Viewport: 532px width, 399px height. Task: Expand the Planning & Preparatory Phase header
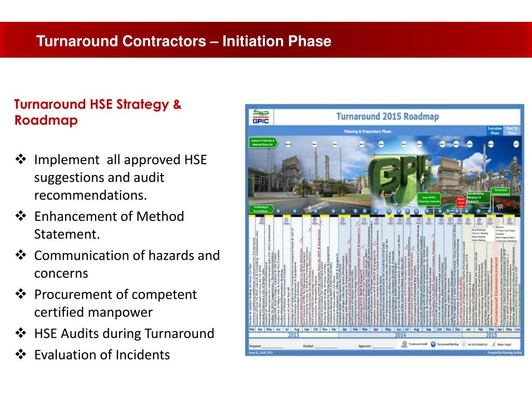(x=368, y=130)
